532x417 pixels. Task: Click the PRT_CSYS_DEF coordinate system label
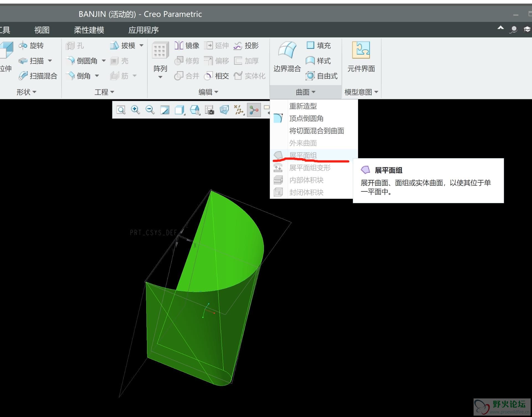click(153, 232)
